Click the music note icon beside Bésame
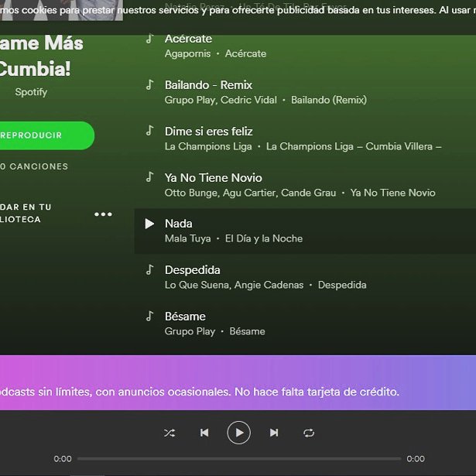476x476 pixels. tap(149, 316)
